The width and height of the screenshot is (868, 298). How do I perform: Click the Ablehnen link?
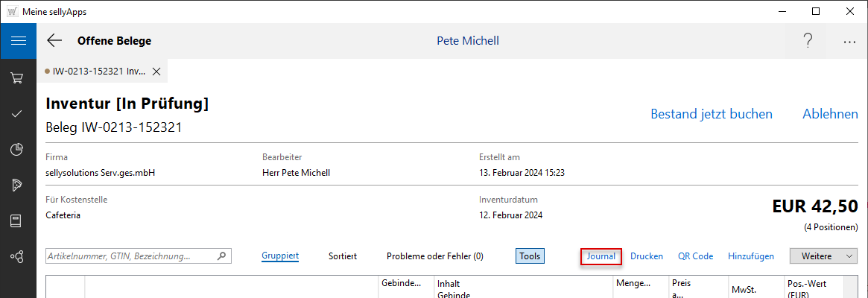click(830, 114)
